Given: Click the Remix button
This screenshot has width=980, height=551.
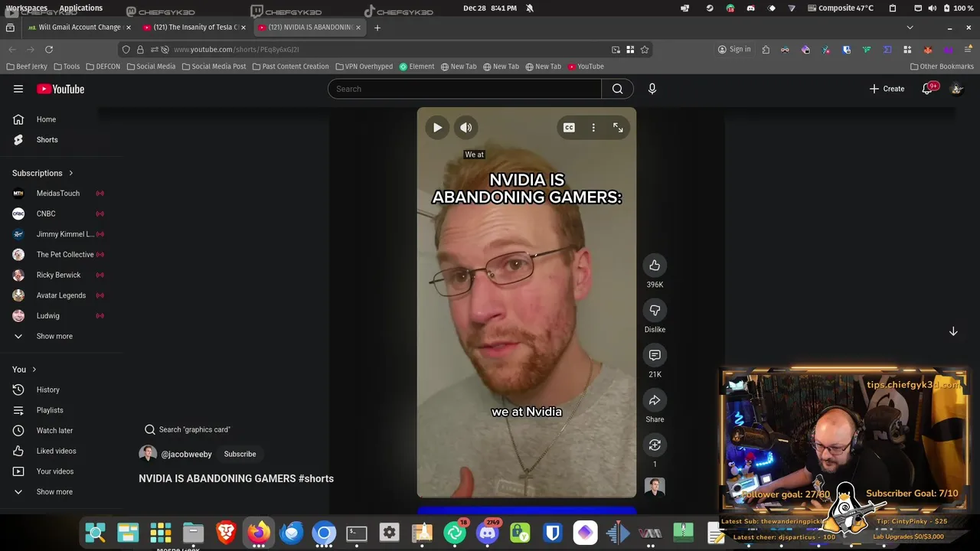Looking at the screenshot, I should coord(655,445).
